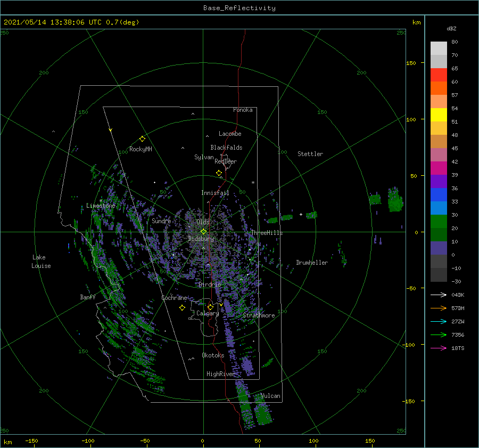Image resolution: width=479 pixels, height=448 pixels.
Task: Click the RedDeer label
Action: [x=226, y=161]
